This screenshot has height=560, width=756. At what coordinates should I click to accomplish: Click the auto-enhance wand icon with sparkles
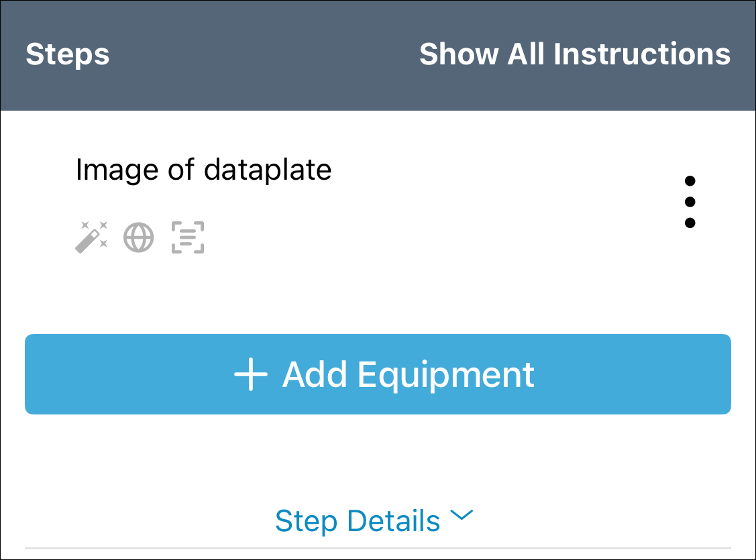click(x=91, y=237)
